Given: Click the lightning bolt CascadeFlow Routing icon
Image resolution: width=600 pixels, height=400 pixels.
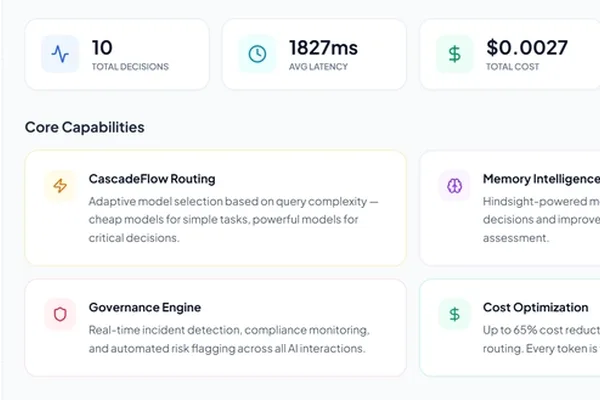Looking at the screenshot, I should point(60,186).
